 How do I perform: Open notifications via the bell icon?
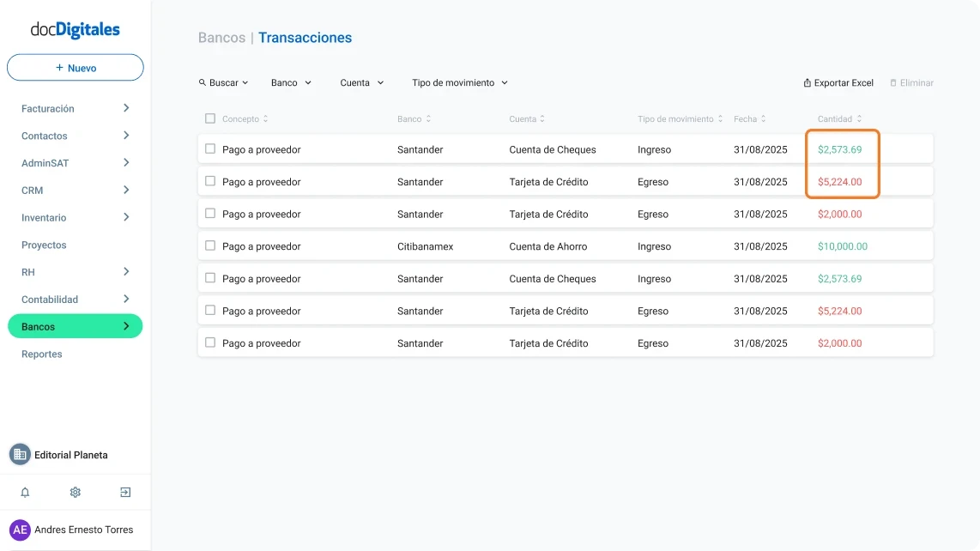coord(24,492)
